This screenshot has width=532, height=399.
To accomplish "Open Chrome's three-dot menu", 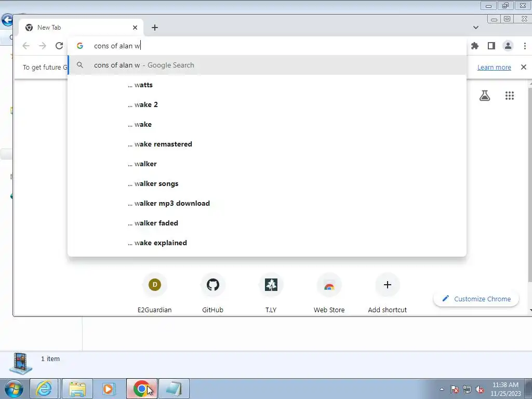I will pos(525,46).
